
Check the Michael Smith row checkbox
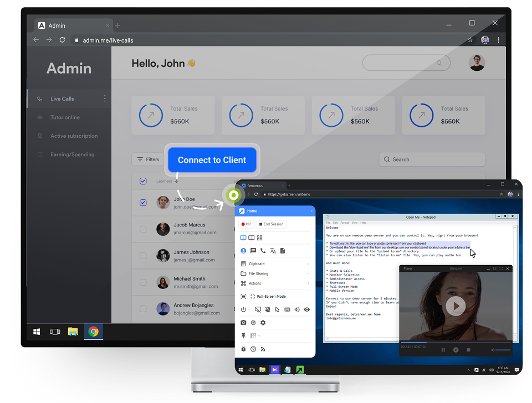coord(143,282)
